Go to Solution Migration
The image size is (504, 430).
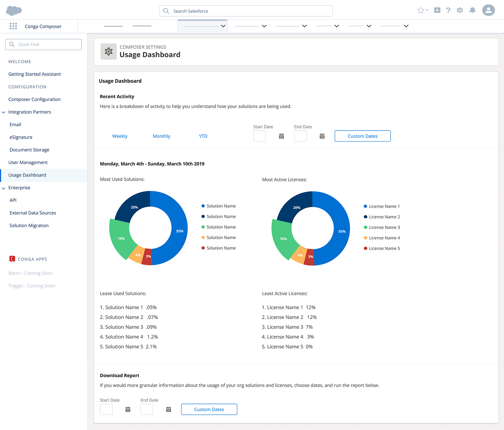pos(29,225)
